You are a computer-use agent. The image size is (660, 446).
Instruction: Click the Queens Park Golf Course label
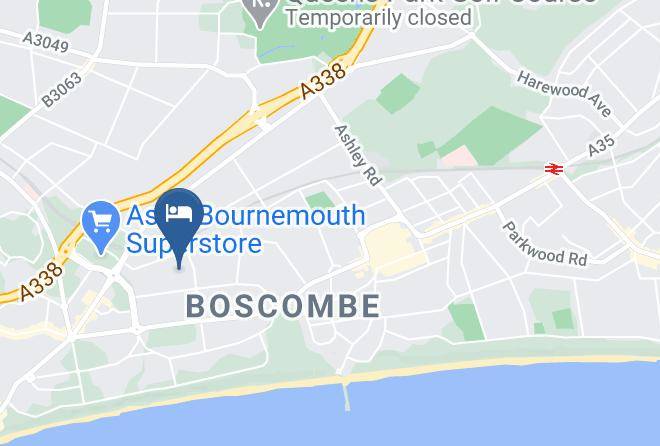pos(440,3)
